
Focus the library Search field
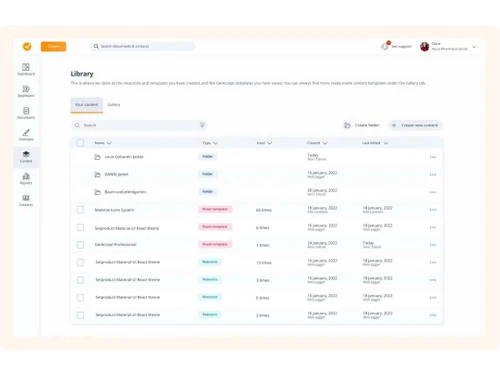[x=139, y=125]
